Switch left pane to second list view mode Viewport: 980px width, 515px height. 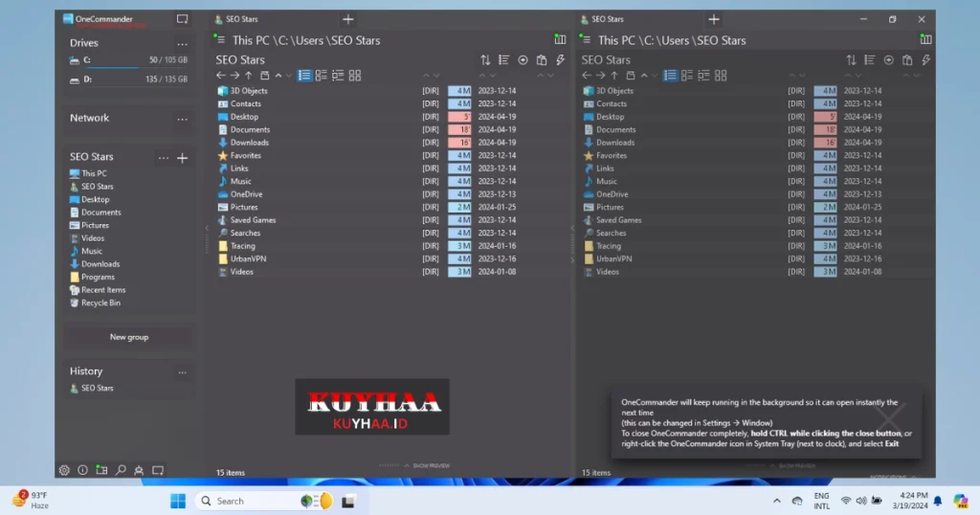click(x=322, y=76)
